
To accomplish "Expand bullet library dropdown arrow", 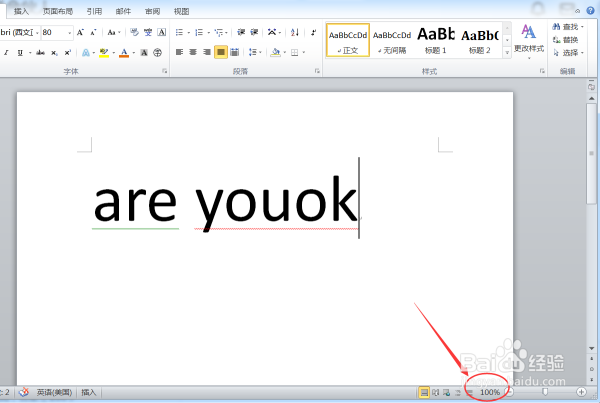I will (x=189, y=33).
